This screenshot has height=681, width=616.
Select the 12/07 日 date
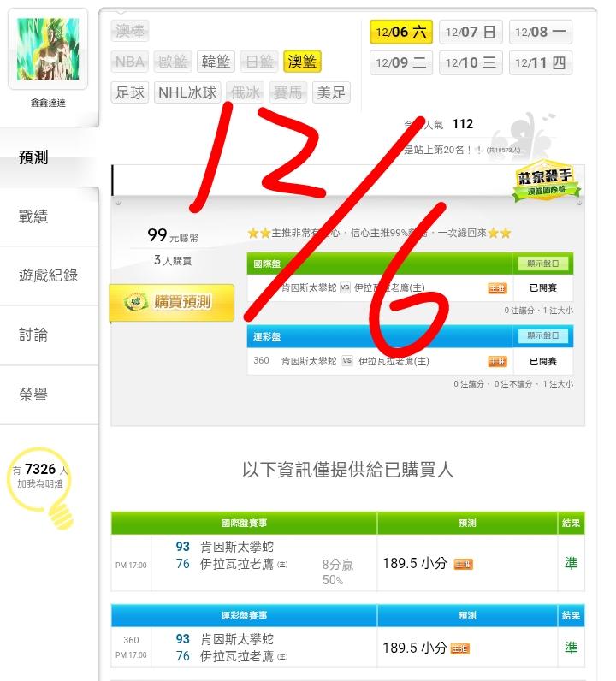coord(471,32)
